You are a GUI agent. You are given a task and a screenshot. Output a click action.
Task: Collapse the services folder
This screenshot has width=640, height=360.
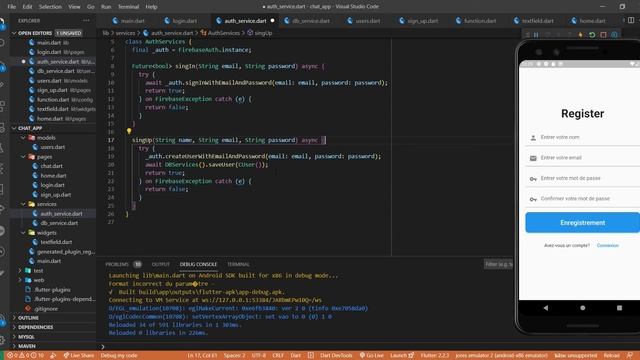pos(23,204)
